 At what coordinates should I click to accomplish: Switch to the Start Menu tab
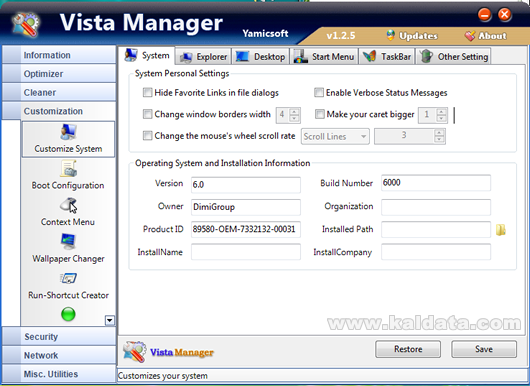[324, 56]
